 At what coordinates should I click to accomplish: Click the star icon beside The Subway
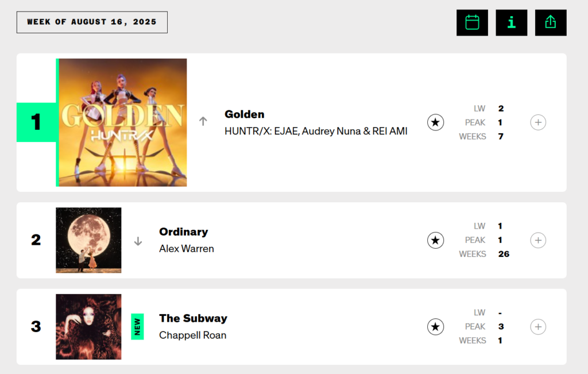click(435, 327)
